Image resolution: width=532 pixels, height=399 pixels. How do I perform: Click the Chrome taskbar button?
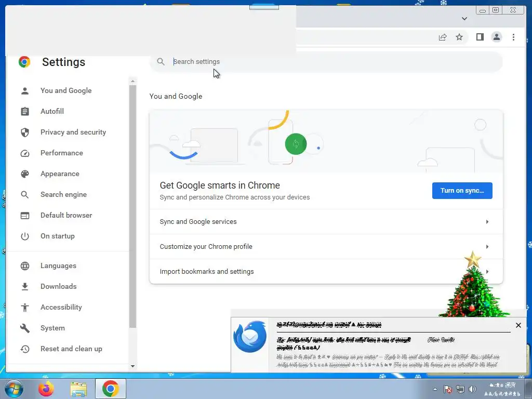(x=111, y=389)
